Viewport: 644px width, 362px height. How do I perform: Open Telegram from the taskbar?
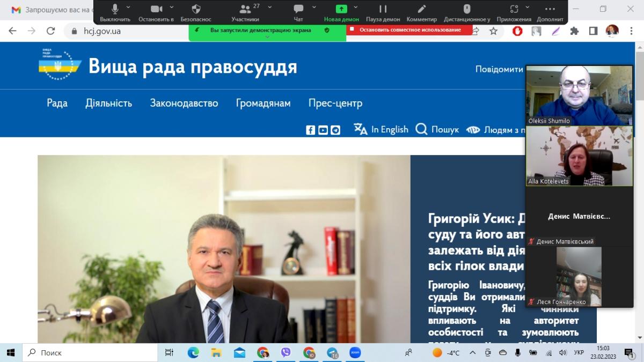[332, 352]
